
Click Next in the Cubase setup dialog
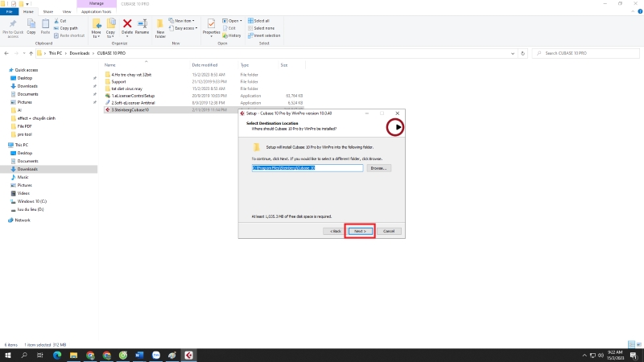[360, 231]
